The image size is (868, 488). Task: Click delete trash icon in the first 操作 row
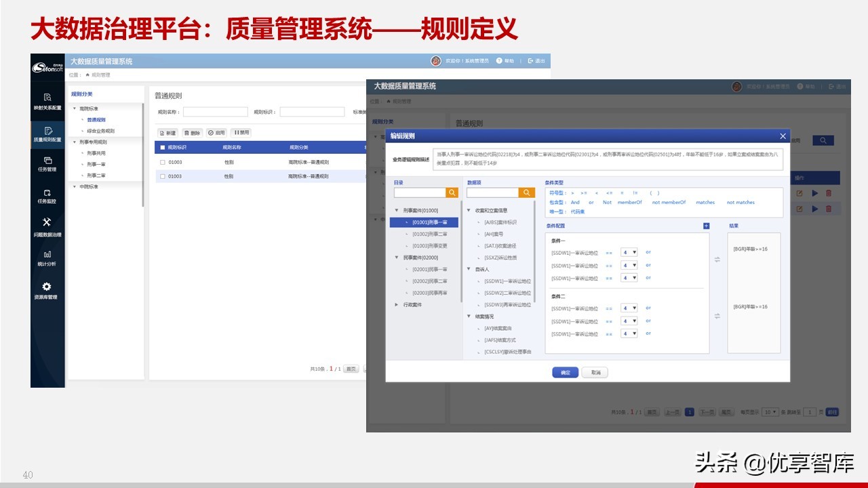[x=828, y=193]
